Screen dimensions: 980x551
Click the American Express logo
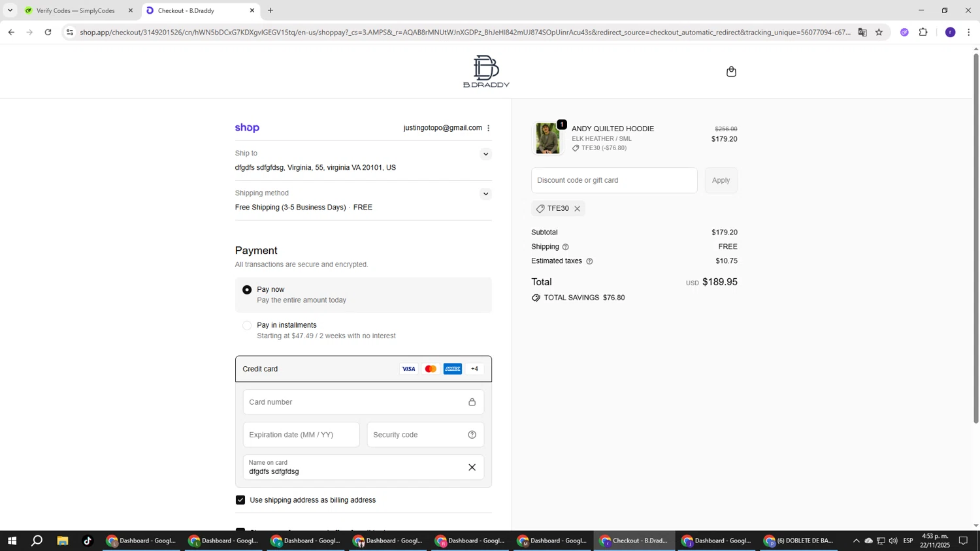tap(453, 369)
